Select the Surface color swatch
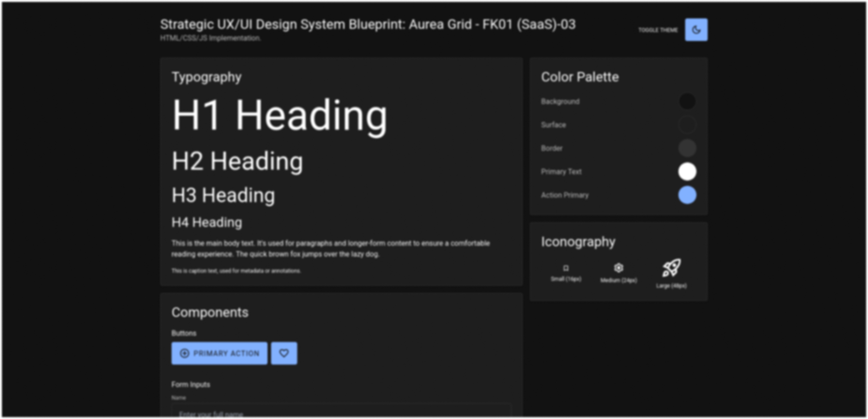Screen dimensions: 868x419 [x=687, y=125]
